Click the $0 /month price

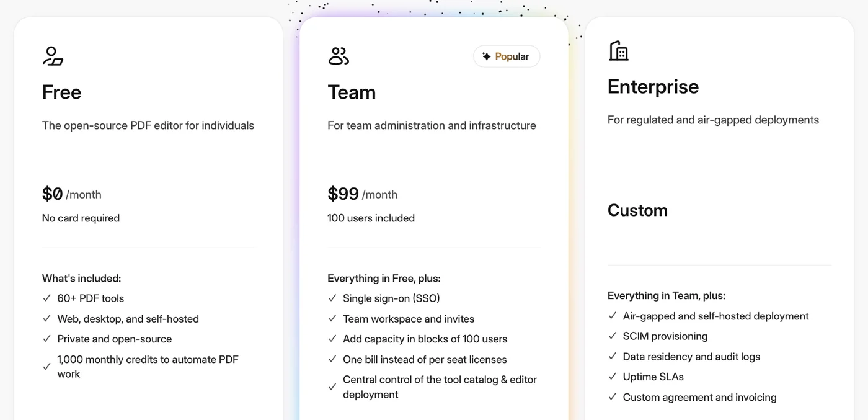point(71,194)
